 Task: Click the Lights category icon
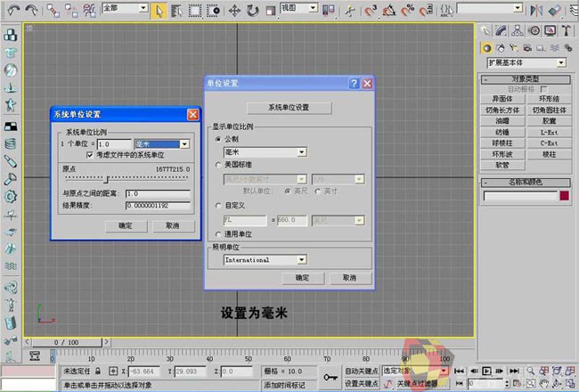tap(513, 48)
